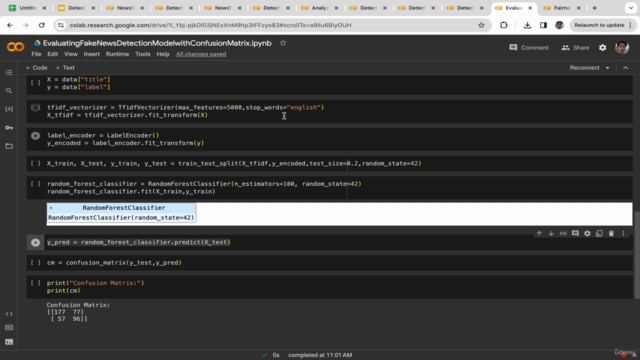The height and width of the screenshot is (360, 640).
Task: Run the label_encoder cell
Action: pyautogui.click(x=36, y=136)
